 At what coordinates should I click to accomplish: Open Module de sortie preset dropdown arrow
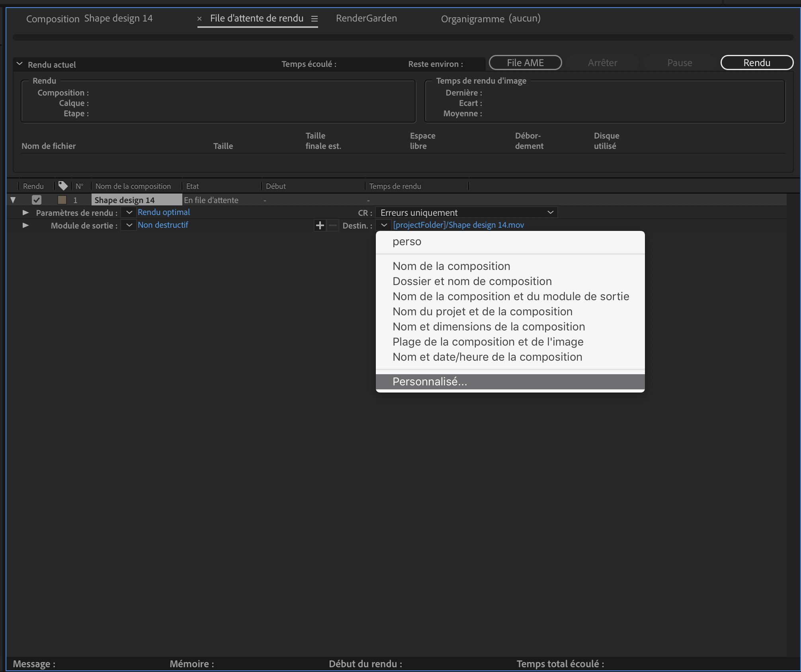129,225
